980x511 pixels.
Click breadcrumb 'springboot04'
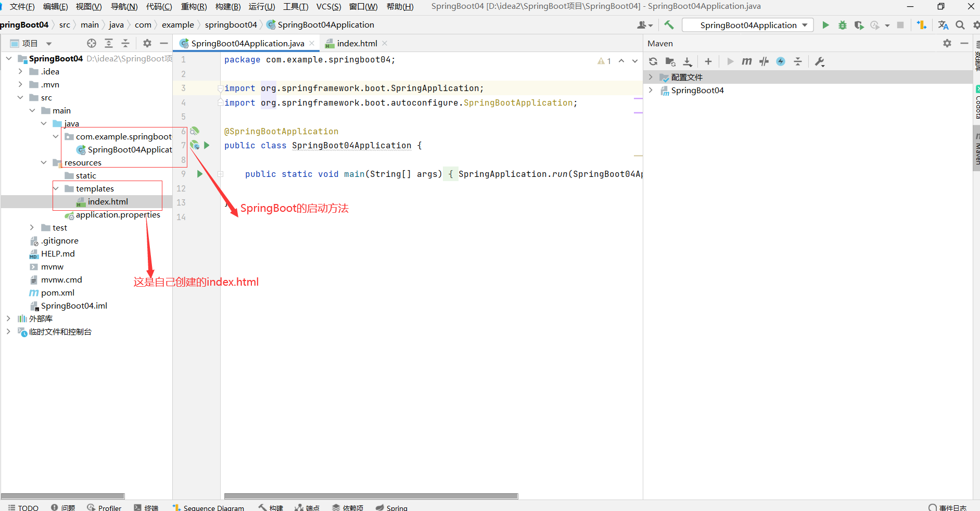(x=231, y=24)
